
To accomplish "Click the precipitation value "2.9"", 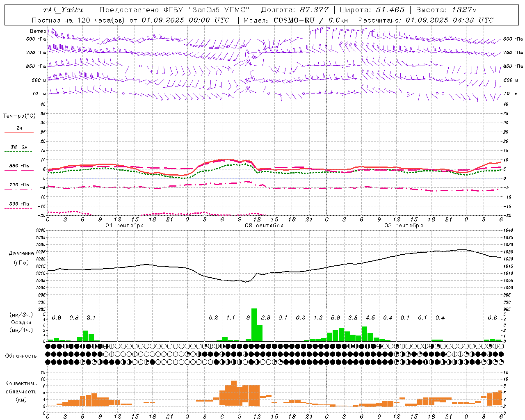I will tap(266, 317).
